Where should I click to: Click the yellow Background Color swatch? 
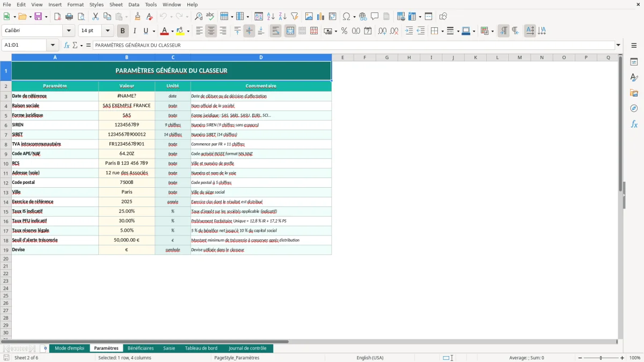[180, 31]
